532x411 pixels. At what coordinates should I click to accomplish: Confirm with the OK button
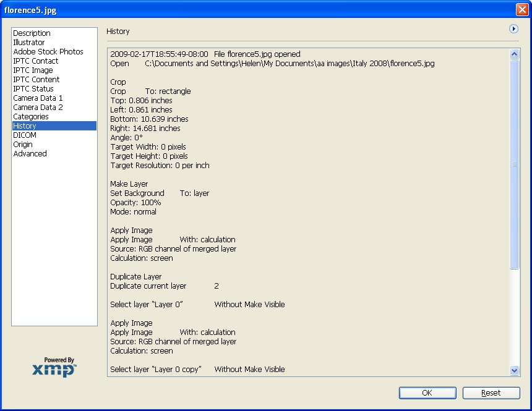(427, 393)
